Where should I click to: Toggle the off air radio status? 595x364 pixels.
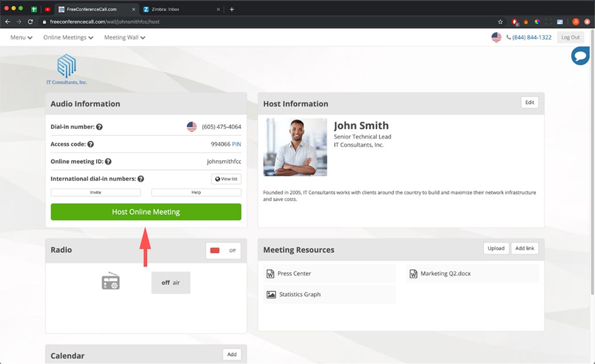coord(170,282)
